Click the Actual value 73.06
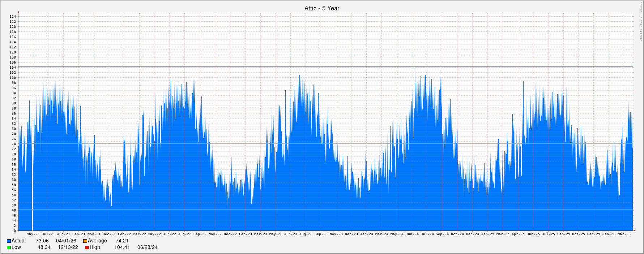Image resolution: width=644 pixels, height=254 pixels. pyautogui.click(x=42, y=241)
